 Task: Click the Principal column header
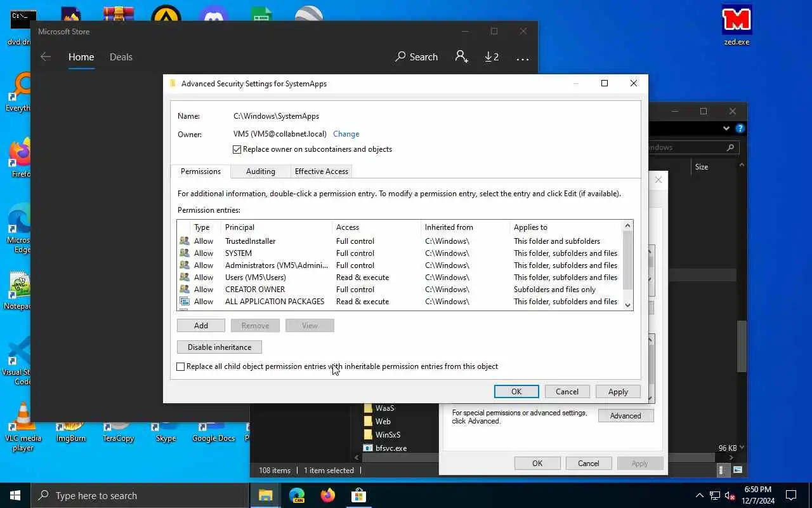pos(276,227)
